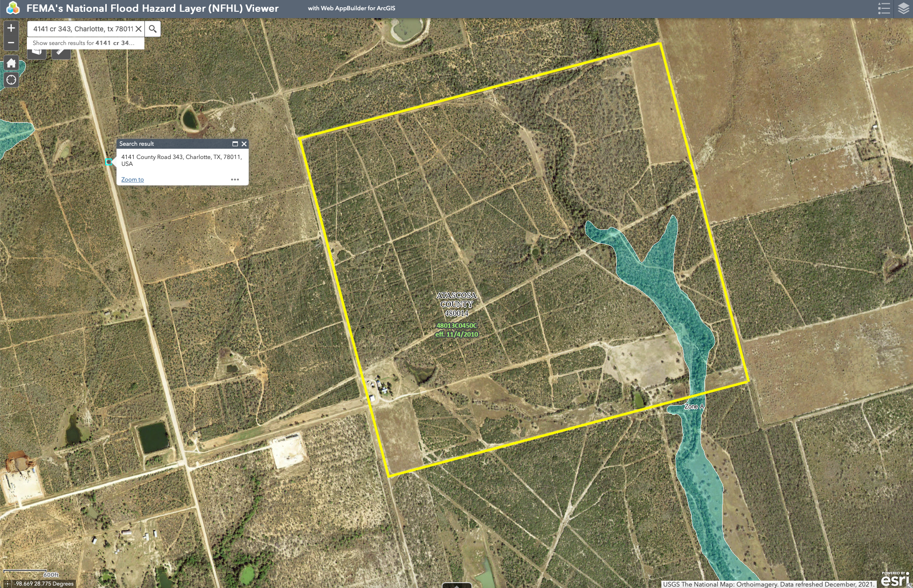Zoom in on the map
Screen dimensions: 913x588
11,28
